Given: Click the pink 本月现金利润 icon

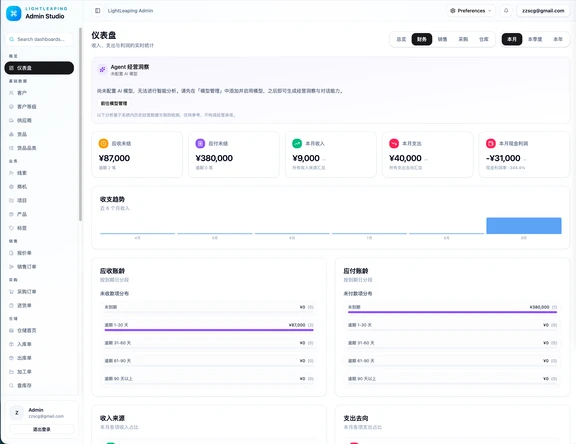Looking at the screenshot, I should (491, 143).
